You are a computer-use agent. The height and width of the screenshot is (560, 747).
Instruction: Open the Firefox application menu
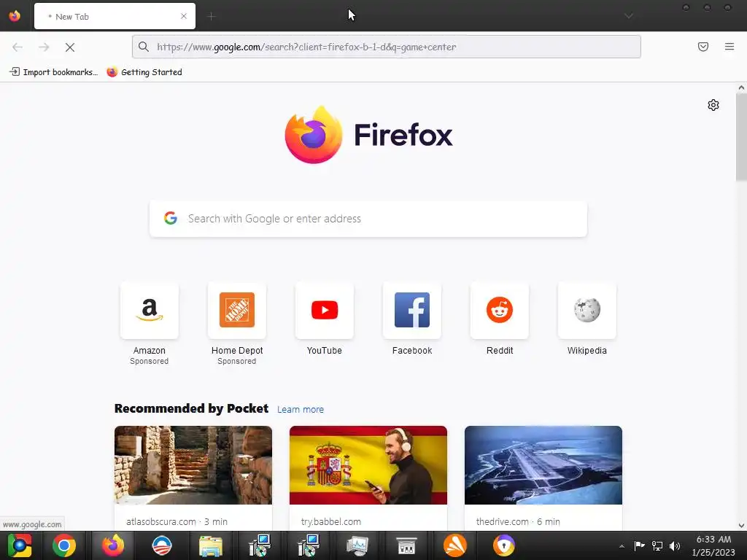point(729,47)
